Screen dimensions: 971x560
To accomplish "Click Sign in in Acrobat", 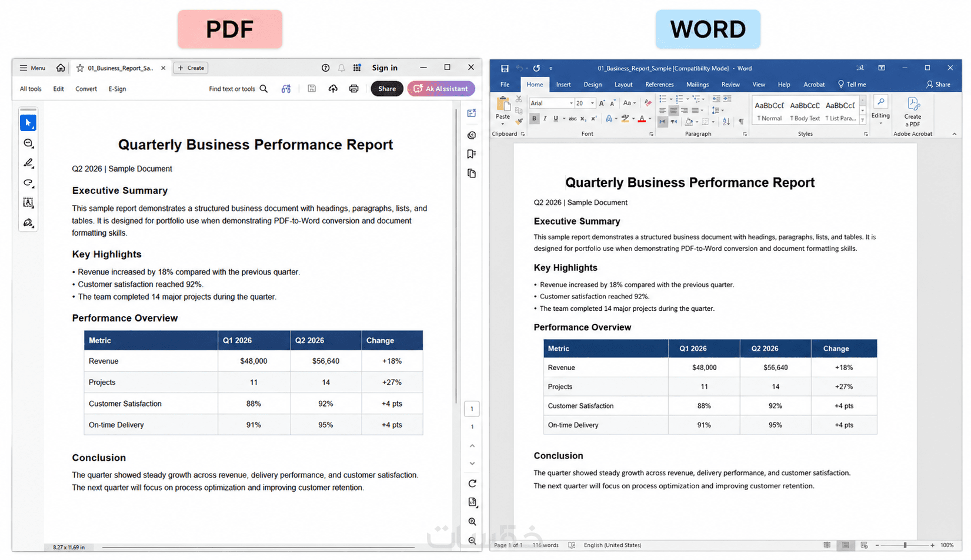I will point(385,68).
